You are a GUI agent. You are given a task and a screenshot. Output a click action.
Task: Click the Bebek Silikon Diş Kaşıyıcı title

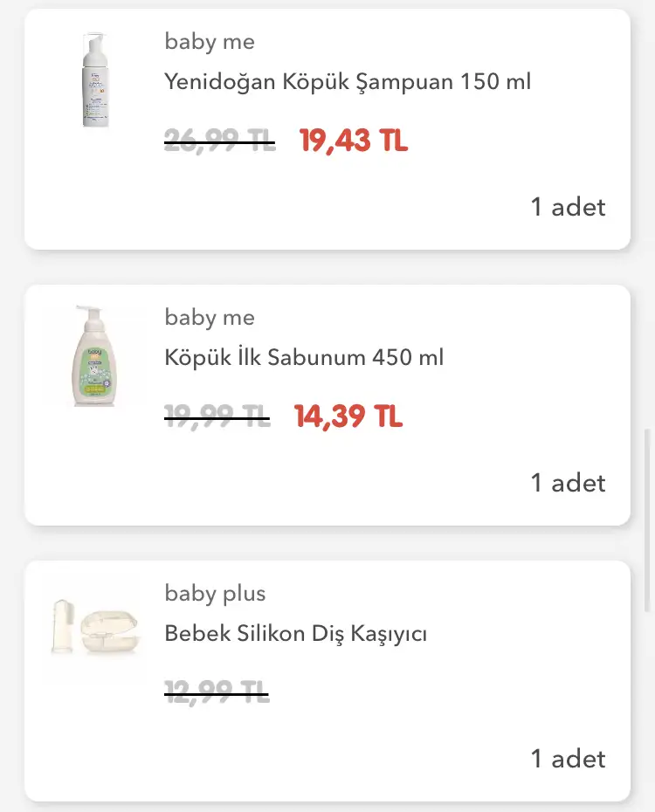point(295,634)
